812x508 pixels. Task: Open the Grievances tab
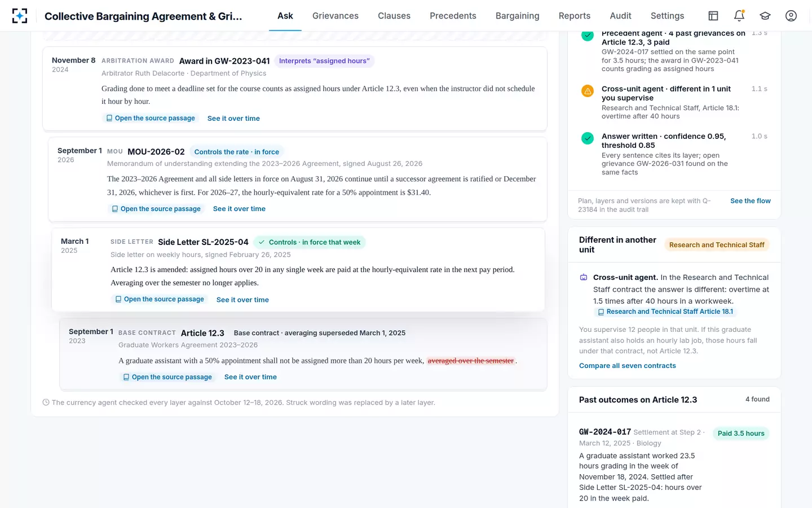336,16
